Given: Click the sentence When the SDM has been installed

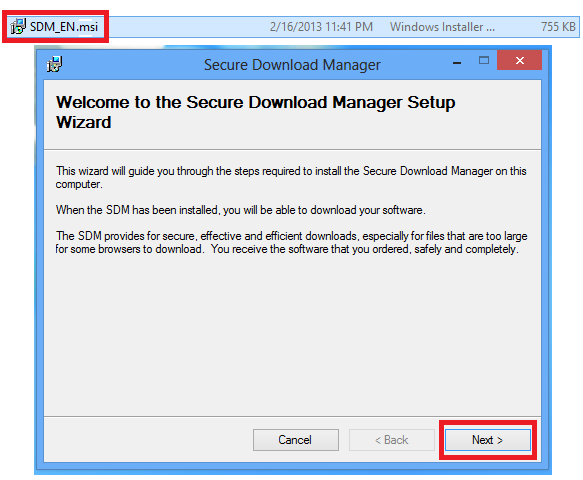Looking at the screenshot, I should (x=241, y=210).
